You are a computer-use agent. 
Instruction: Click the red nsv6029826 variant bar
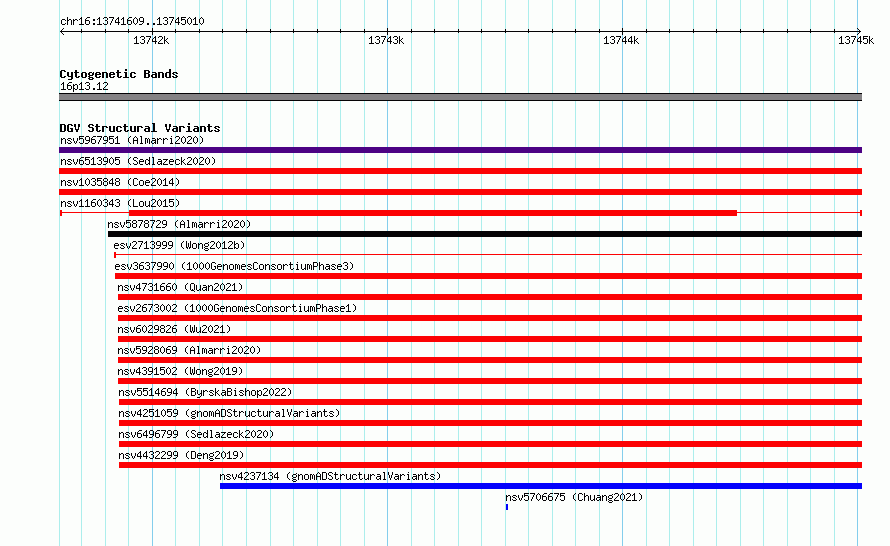(490, 339)
